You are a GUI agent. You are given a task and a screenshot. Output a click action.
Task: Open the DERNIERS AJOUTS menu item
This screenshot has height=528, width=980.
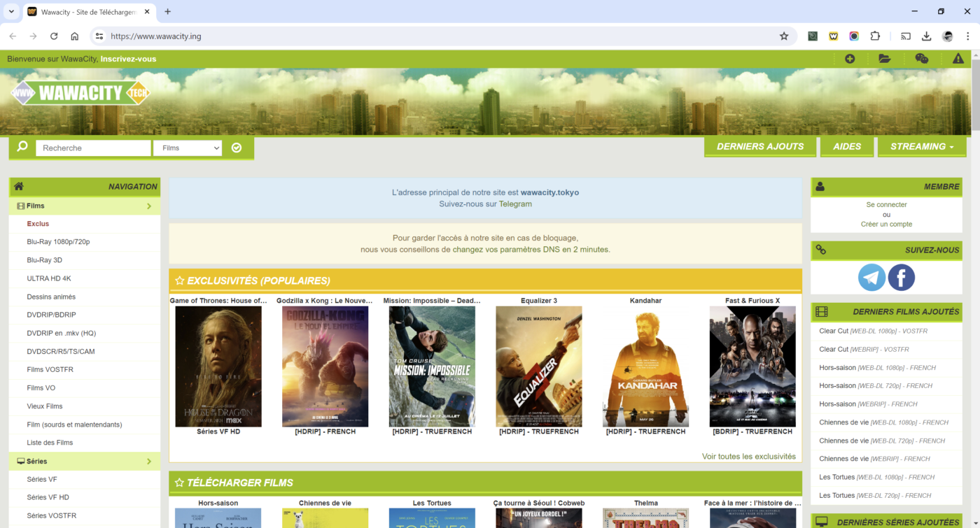[x=760, y=147]
